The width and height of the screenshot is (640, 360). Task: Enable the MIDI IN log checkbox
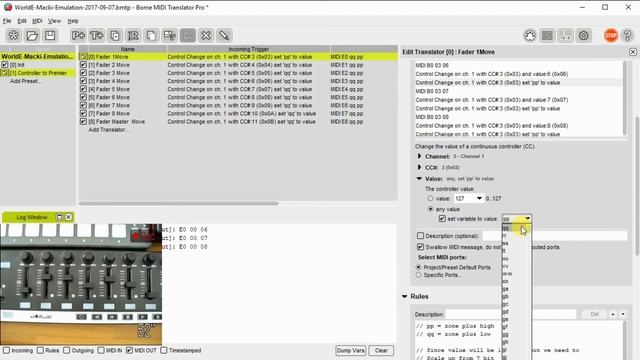[x=101, y=350]
